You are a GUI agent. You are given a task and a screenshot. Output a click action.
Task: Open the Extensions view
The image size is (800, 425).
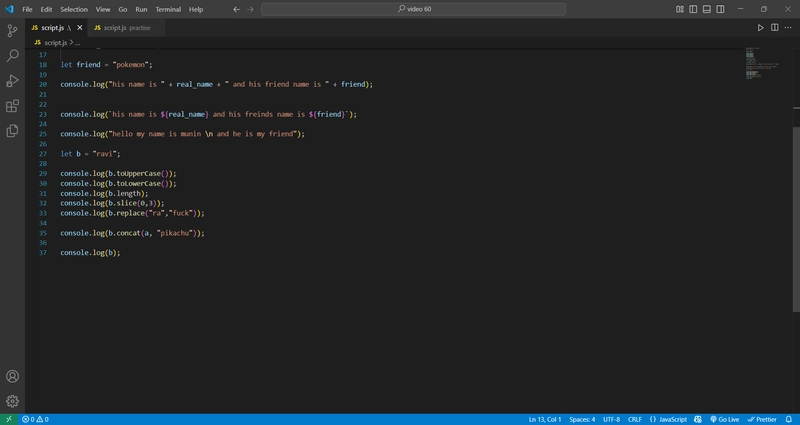pyautogui.click(x=12, y=106)
